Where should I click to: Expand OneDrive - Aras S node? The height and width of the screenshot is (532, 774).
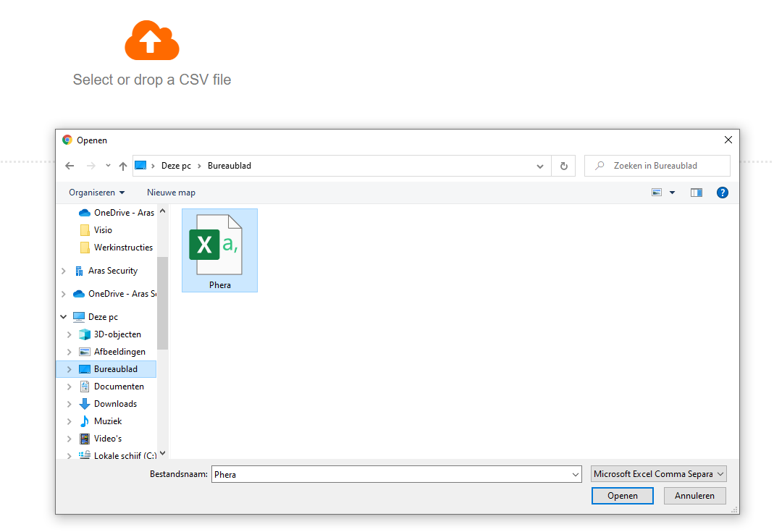(64, 294)
